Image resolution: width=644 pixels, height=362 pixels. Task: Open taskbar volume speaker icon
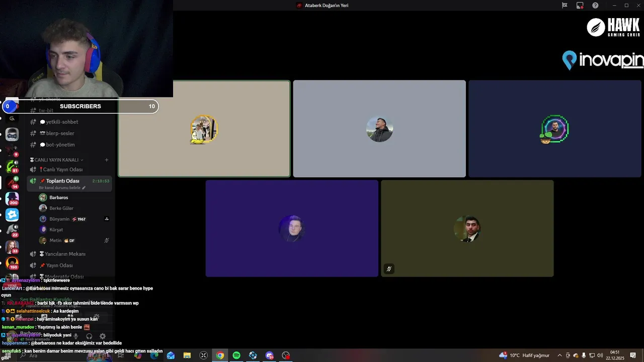(600, 355)
